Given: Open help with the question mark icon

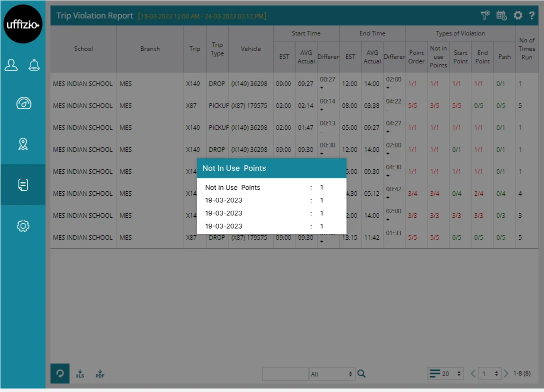Looking at the screenshot, I should click(532, 15).
